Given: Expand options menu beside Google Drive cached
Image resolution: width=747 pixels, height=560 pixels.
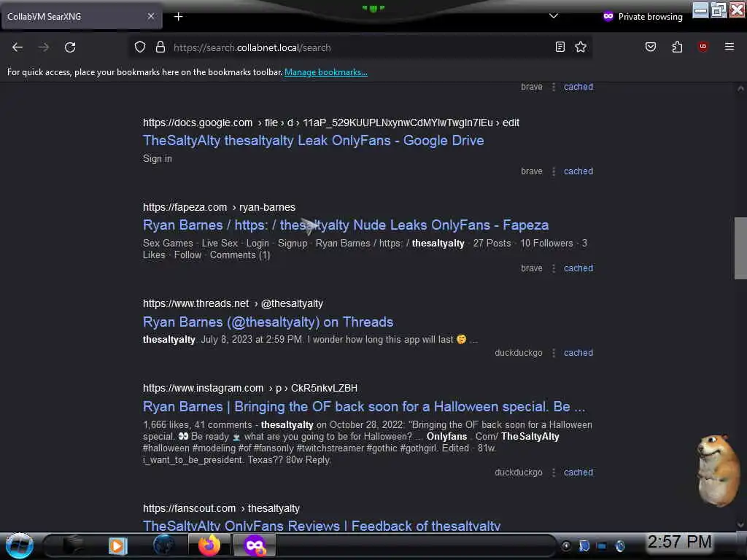Looking at the screenshot, I should click(553, 171).
